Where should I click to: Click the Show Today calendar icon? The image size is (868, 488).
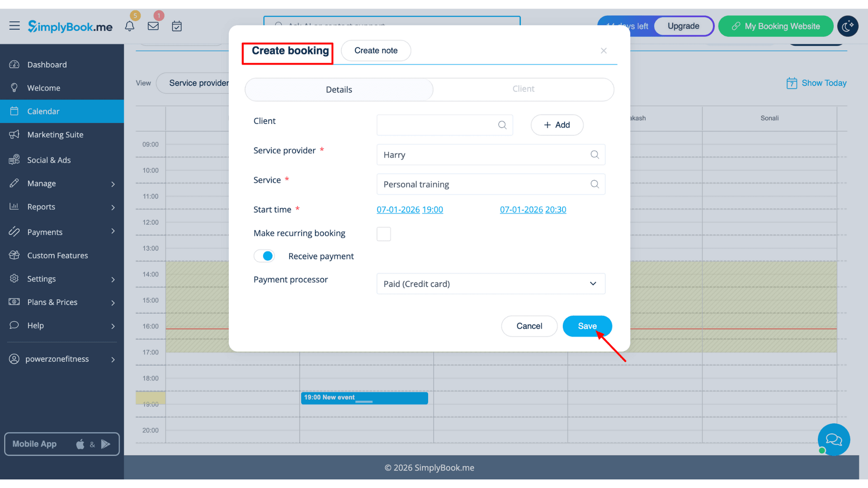coord(792,83)
